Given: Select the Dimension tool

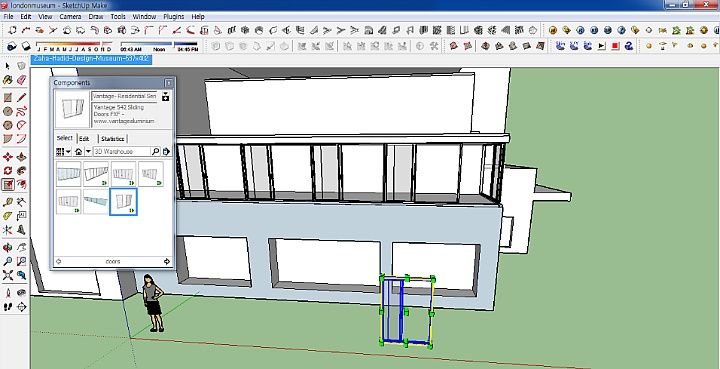Looking at the screenshot, I should (x=22, y=202).
